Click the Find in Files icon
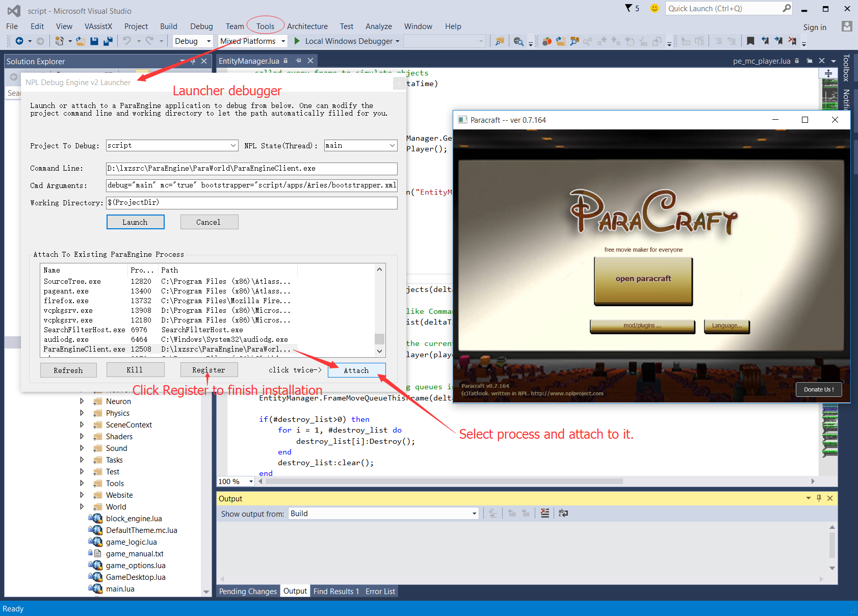 500,41
